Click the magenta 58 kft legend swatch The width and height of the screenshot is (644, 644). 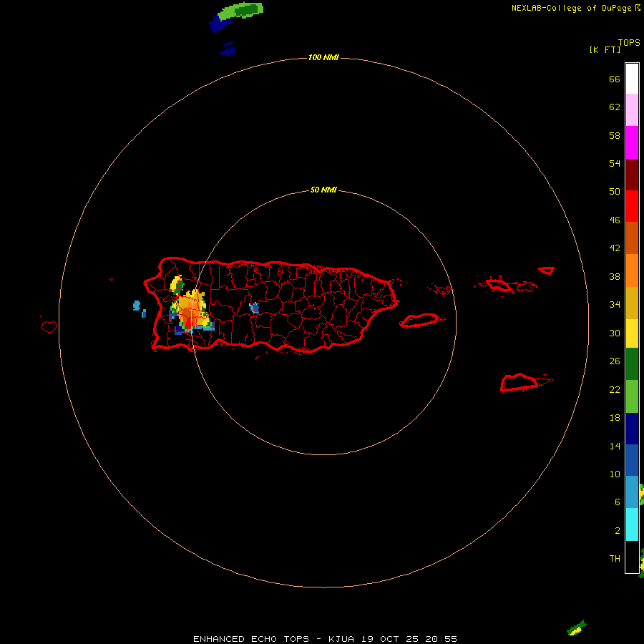632,142
